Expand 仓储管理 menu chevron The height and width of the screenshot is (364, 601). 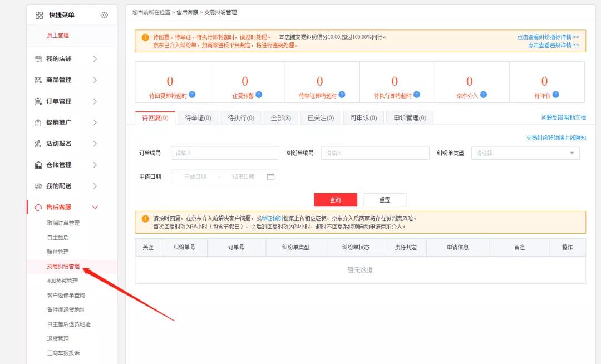click(x=95, y=165)
